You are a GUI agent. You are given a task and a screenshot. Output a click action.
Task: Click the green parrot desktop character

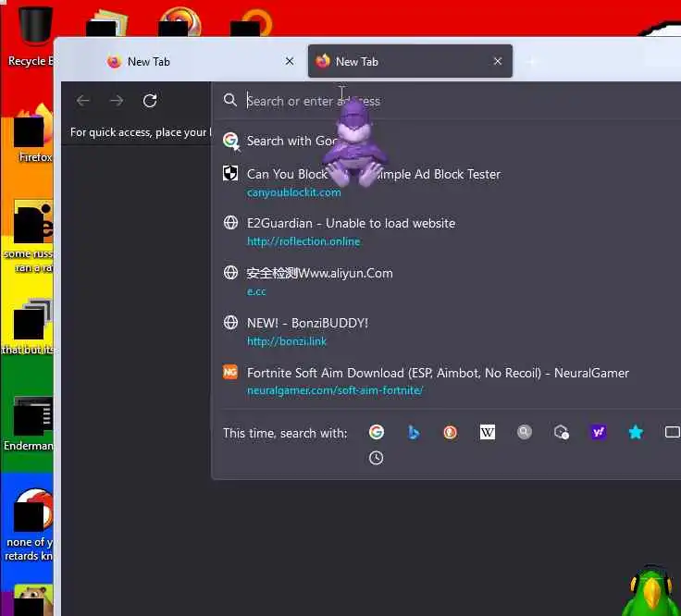pos(651,591)
